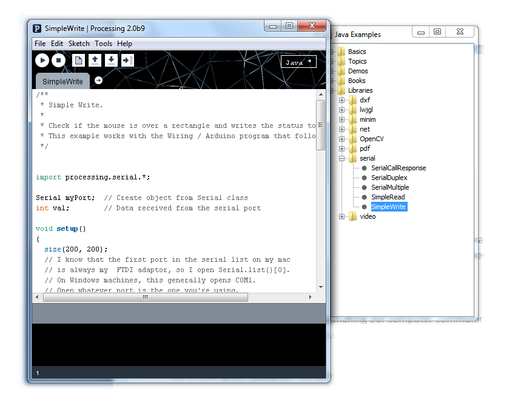Click the horizontal scrollbar thumb in the editor
Image resolution: width=532 pixels, height=403 pixels.
[x=146, y=298]
